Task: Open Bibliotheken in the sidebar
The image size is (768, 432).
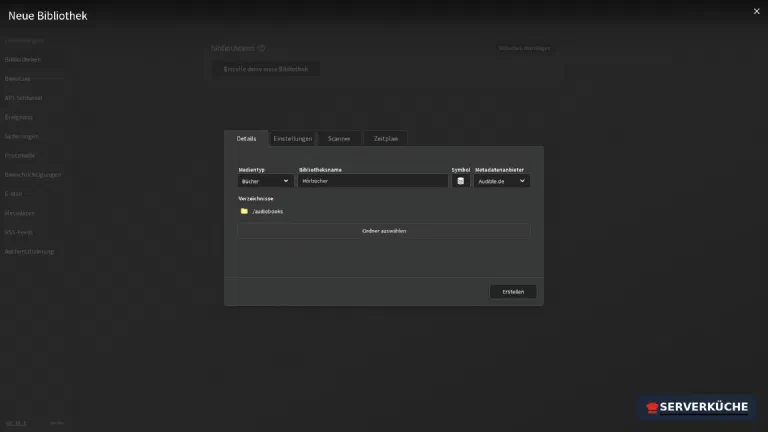Action: coord(23,59)
